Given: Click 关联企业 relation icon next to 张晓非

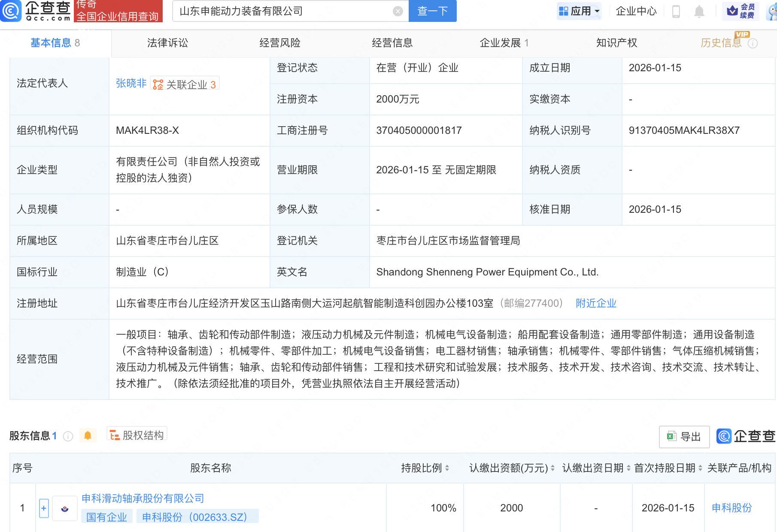Looking at the screenshot, I should 157,84.
